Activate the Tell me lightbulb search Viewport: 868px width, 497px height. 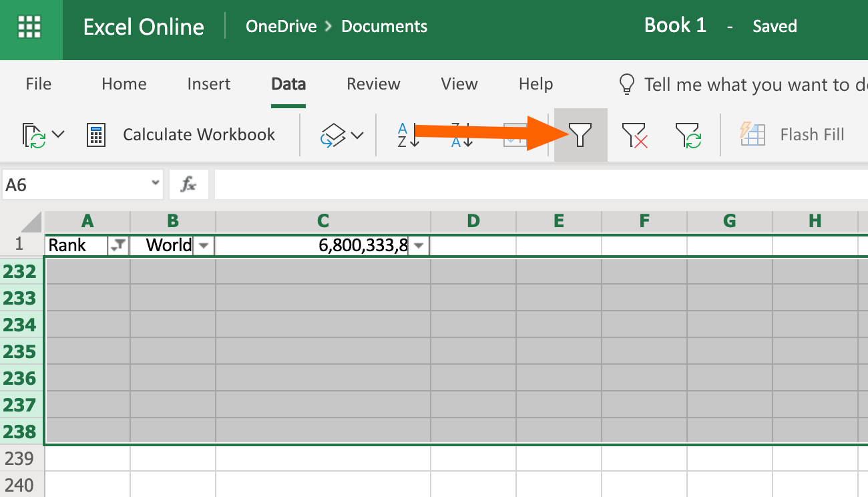[626, 84]
